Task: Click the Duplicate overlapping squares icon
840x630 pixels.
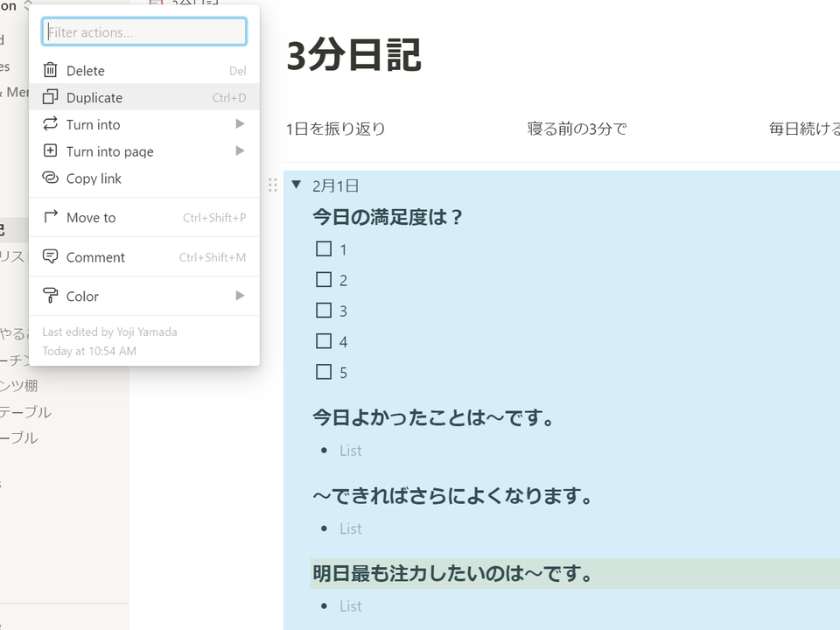Action: pyautogui.click(x=51, y=97)
